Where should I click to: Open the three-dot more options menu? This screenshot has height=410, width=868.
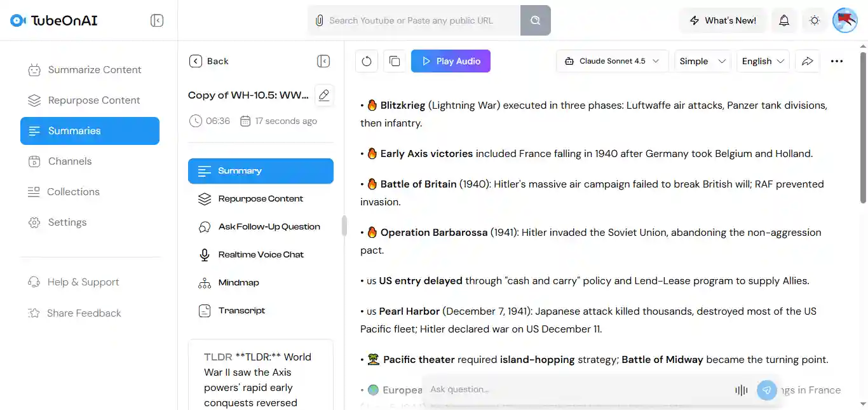(x=837, y=61)
